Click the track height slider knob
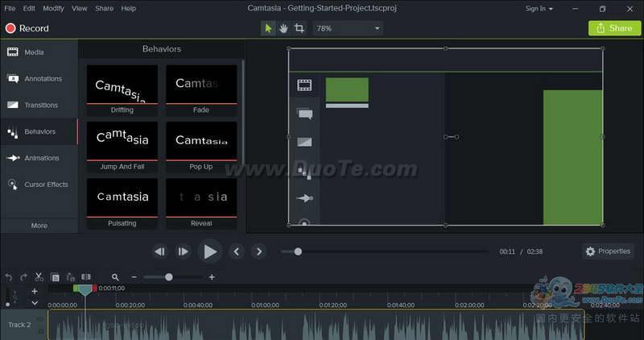The width and height of the screenshot is (644, 340). click(x=7, y=305)
